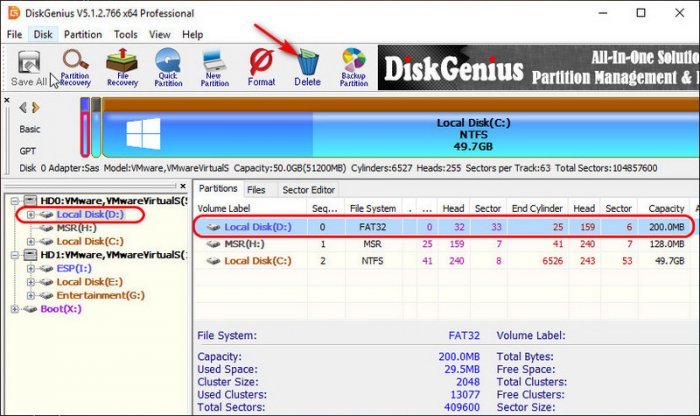Collapse the HD0:VMware disk node
The image size is (700, 416).
click(15, 201)
